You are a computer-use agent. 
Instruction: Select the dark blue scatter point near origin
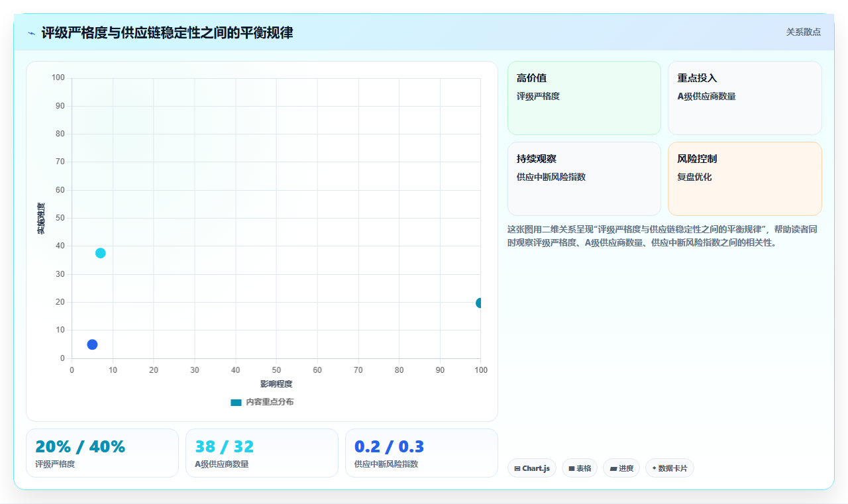click(92, 344)
